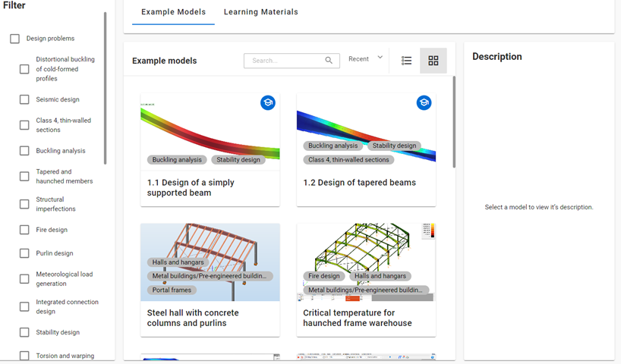Check the Design problems parent checkbox
Viewport: 621px width, 364px height.
coord(14,39)
